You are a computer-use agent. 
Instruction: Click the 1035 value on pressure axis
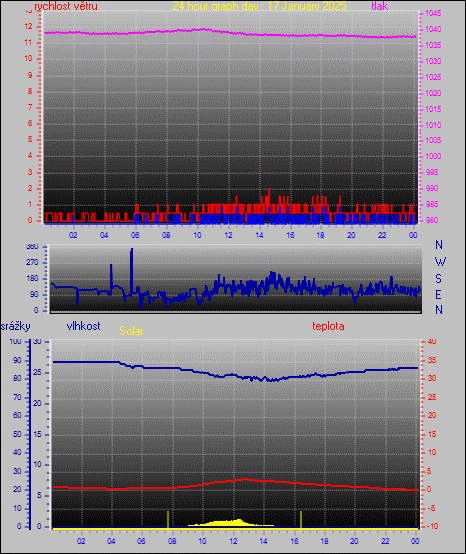click(433, 45)
